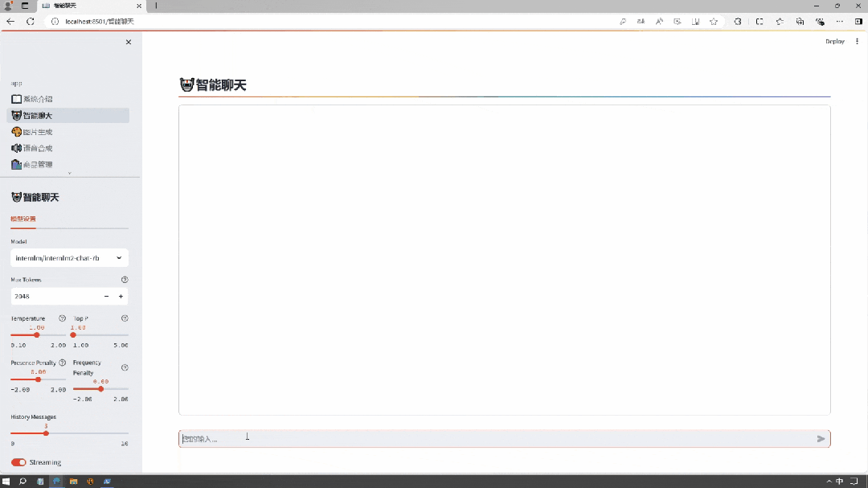The image size is (868, 488).
Task: Open the tab actions menu icon
Action: [x=25, y=6]
